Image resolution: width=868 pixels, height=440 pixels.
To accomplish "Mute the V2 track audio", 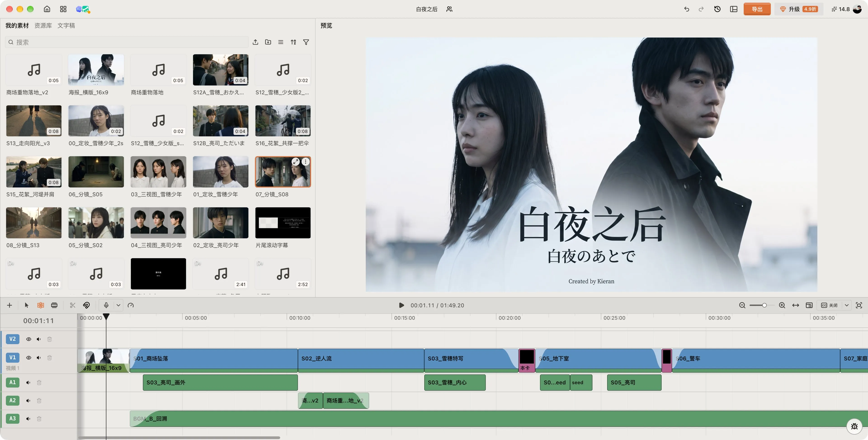I will (x=39, y=339).
